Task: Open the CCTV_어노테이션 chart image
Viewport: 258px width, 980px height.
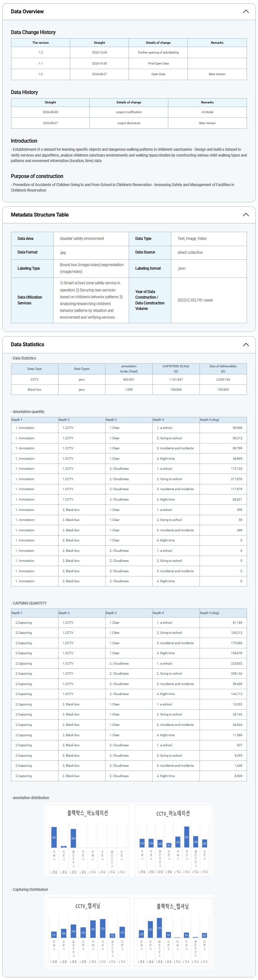Action: 173,840
